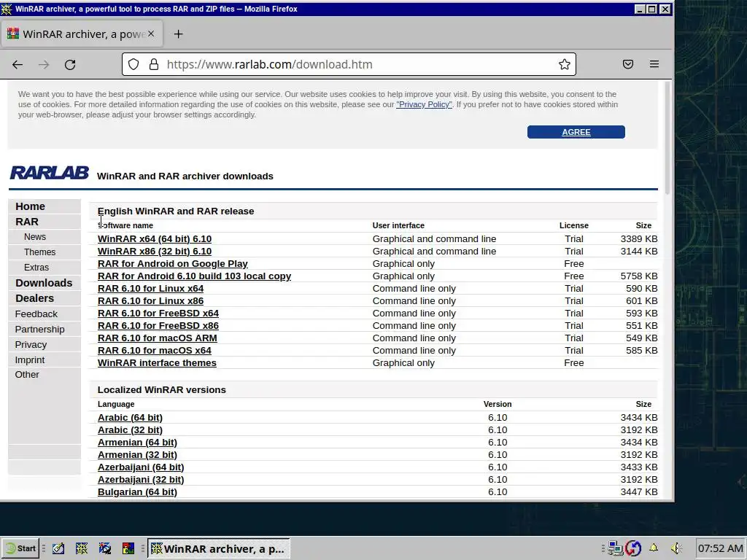Click the notification bell tray icon
This screenshot has width=747, height=560.
point(654,548)
